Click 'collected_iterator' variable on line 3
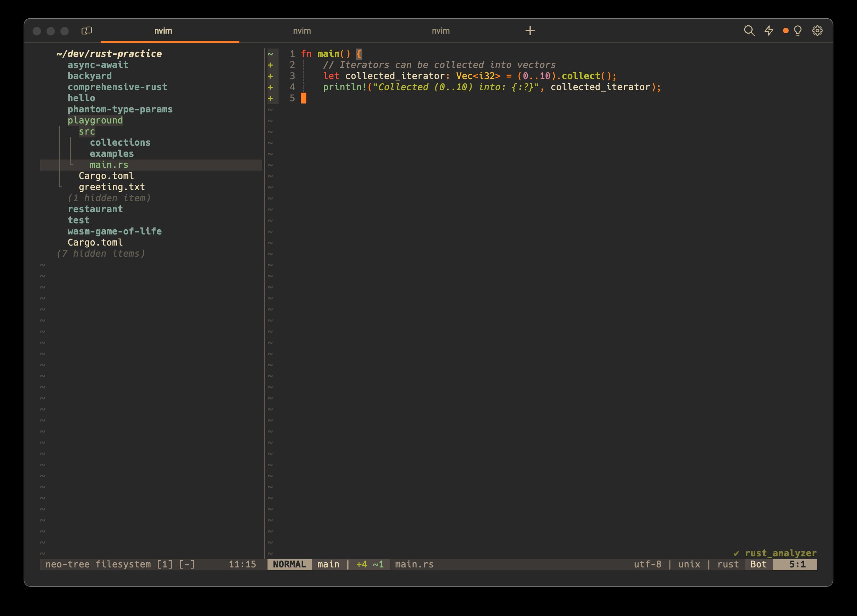Screen dimensions: 857x616 point(395,76)
